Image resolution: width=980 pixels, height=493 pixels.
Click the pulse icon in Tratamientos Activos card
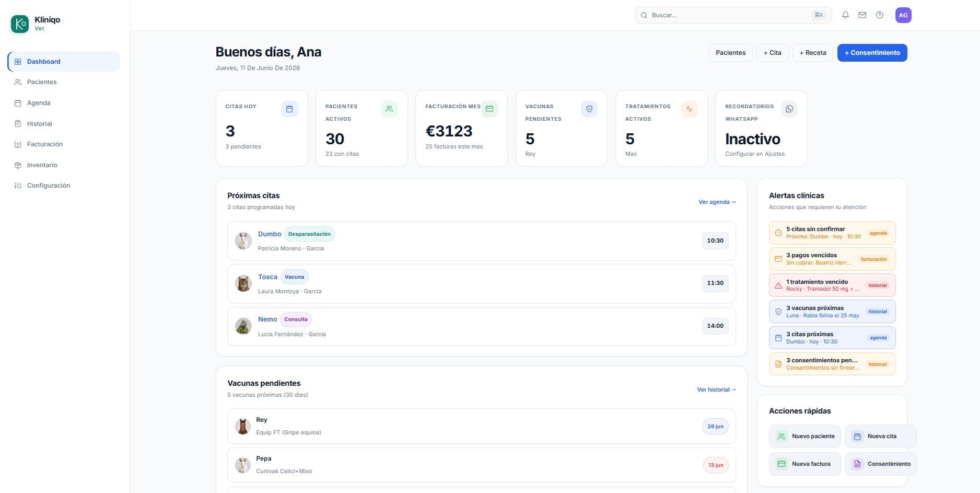click(689, 109)
